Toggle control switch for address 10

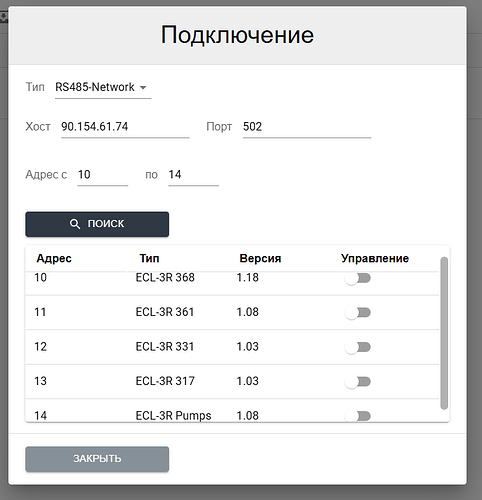click(358, 278)
